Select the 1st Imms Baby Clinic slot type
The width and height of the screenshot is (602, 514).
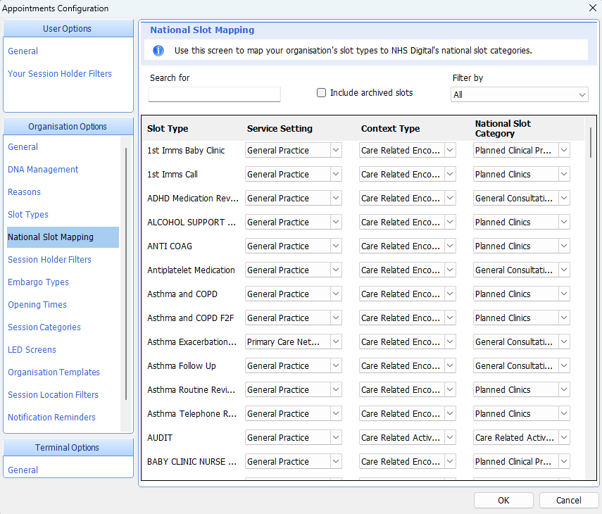point(186,150)
